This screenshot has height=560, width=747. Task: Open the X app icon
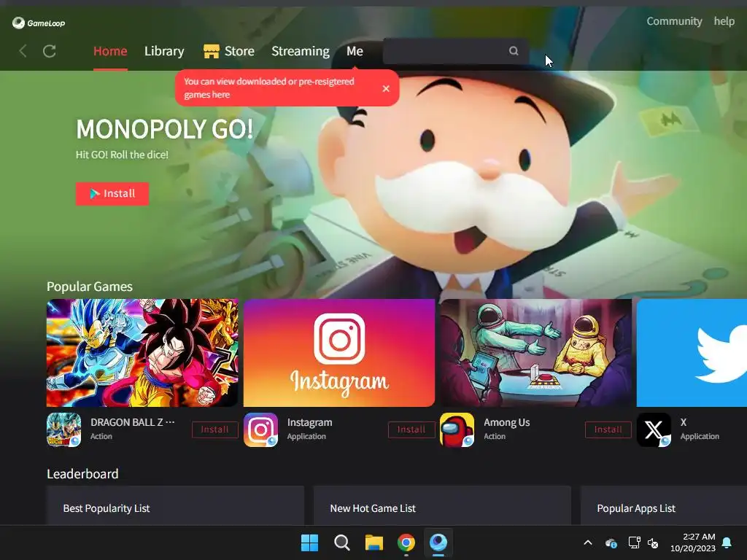(x=654, y=429)
